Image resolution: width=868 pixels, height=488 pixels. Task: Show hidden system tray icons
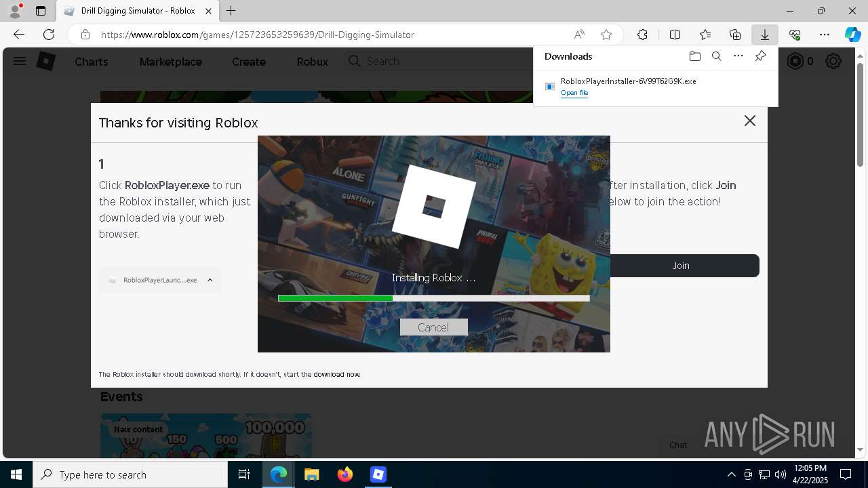coord(731,474)
